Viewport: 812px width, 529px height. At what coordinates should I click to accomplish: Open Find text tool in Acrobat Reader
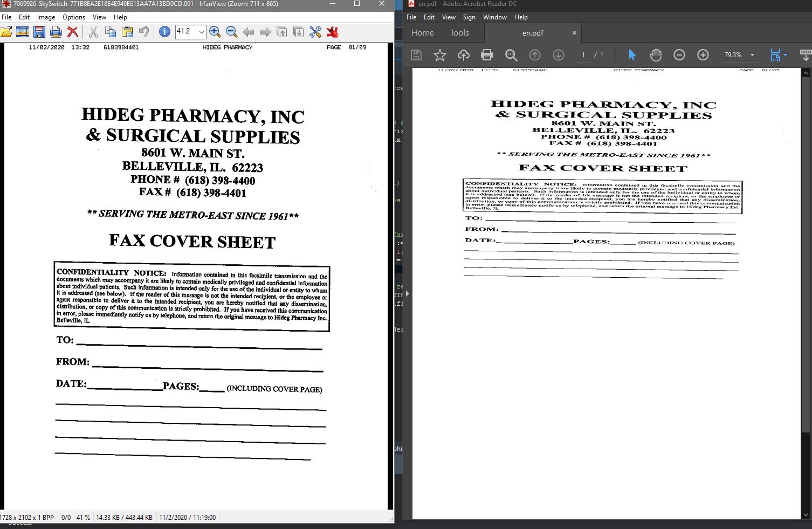point(511,55)
